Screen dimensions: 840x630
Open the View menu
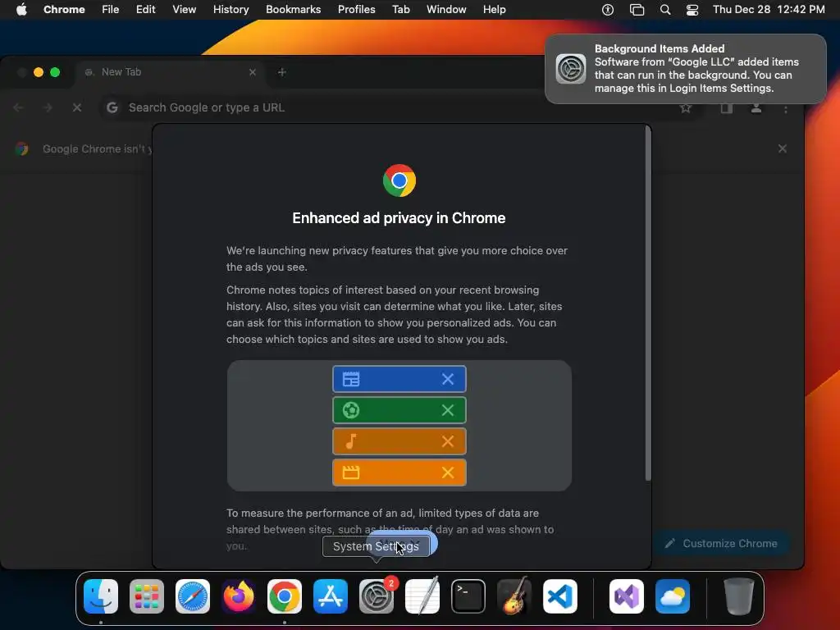(185, 10)
